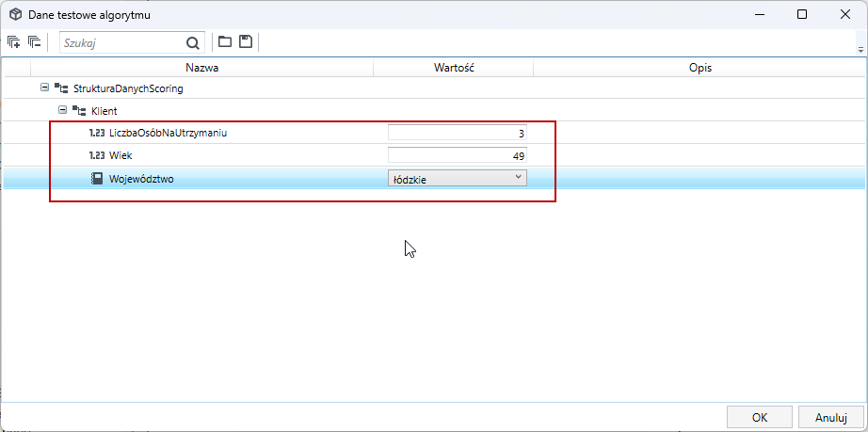Click the search magnifier icon

pyautogui.click(x=192, y=42)
